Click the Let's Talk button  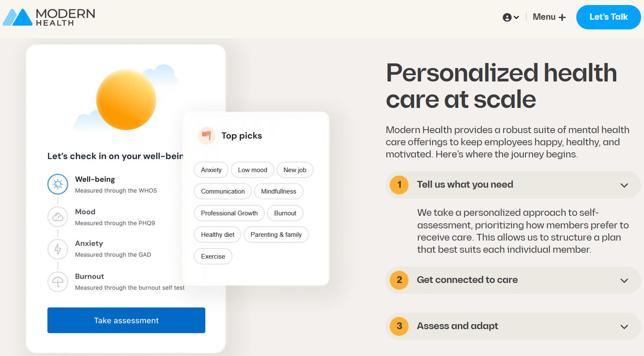(608, 17)
